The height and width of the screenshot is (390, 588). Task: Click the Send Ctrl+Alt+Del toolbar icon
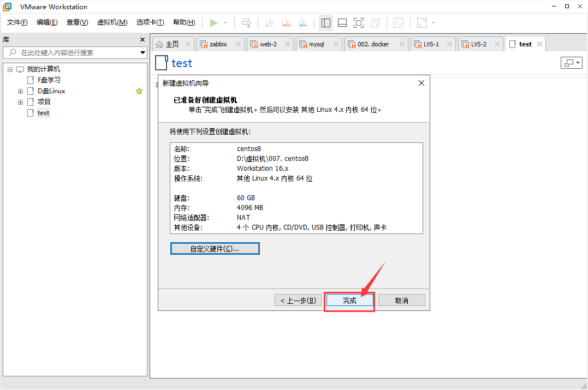[x=246, y=23]
